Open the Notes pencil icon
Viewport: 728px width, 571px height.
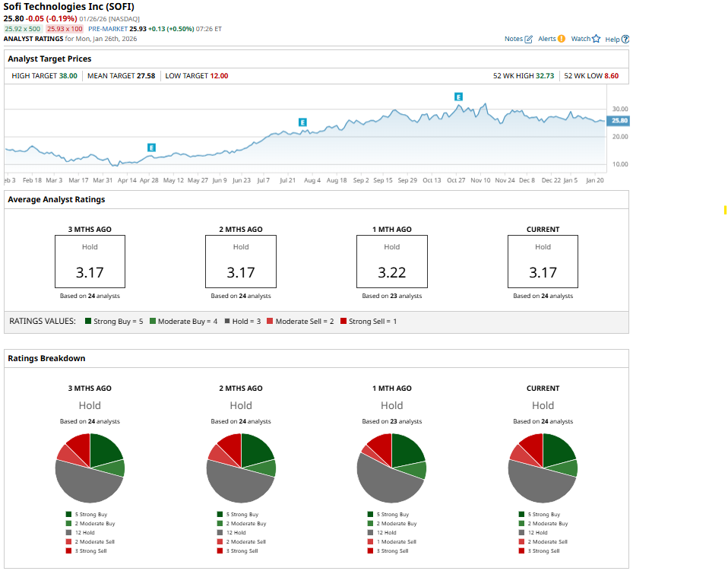click(529, 39)
